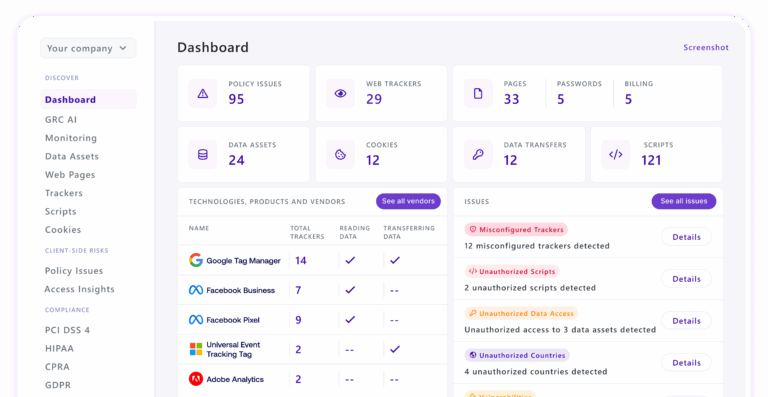Open the GRC AI sidebar item
768x397 pixels.
tap(61, 119)
